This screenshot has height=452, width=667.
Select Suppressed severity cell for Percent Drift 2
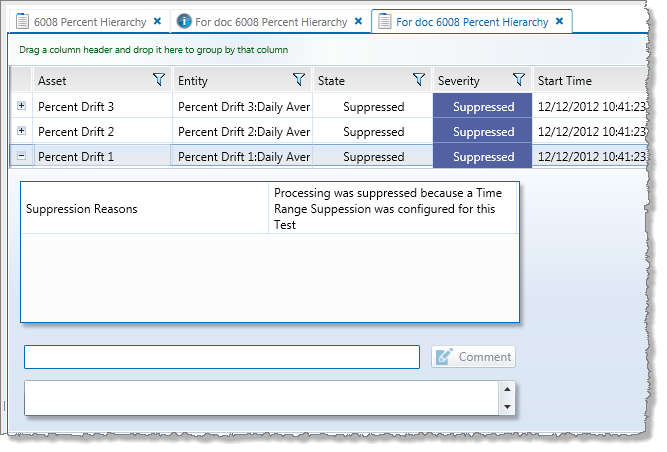[482, 132]
